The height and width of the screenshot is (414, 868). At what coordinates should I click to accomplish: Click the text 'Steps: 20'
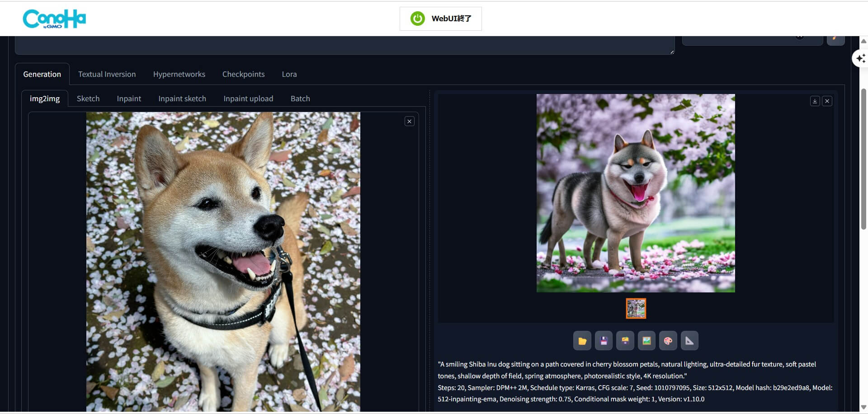(451, 388)
